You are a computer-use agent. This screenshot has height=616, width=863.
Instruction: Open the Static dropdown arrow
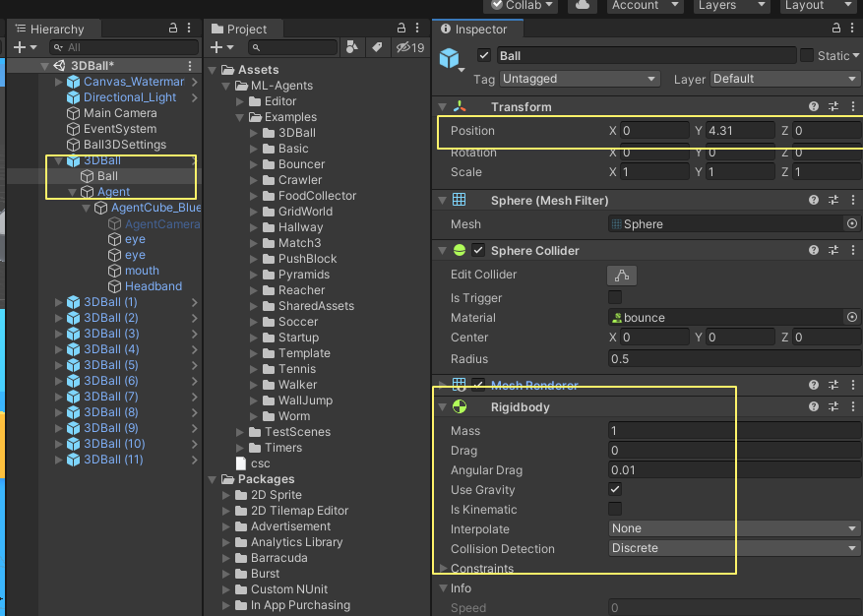point(856,56)
